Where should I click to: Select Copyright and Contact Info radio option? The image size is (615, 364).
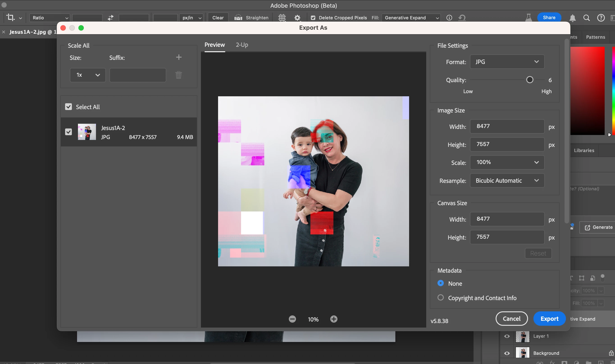tap(441, 298)
